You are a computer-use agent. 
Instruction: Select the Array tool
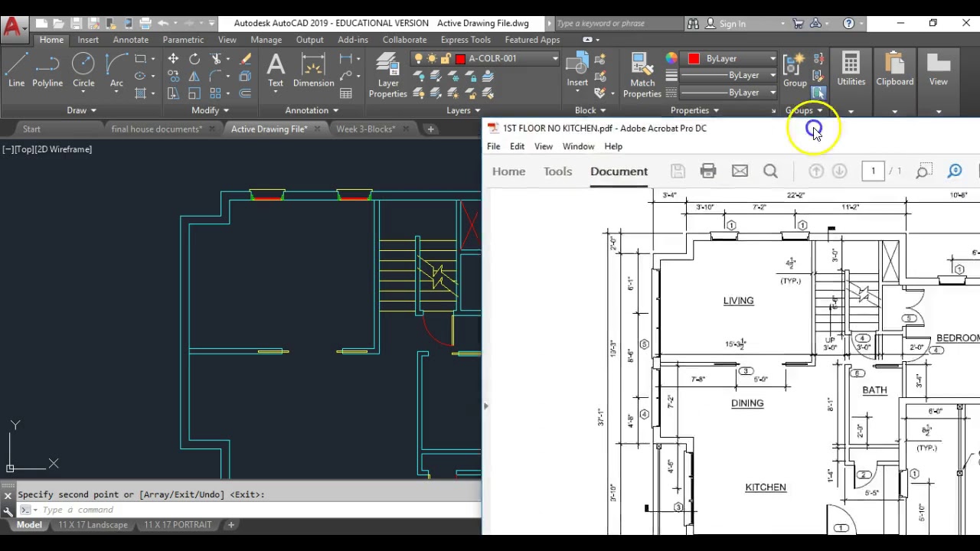(x=216, y=93)
